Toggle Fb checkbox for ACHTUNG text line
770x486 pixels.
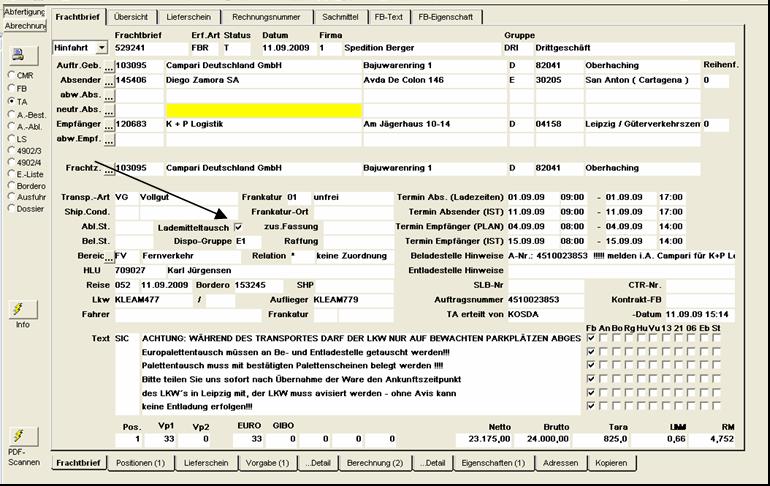coord(591,338)
